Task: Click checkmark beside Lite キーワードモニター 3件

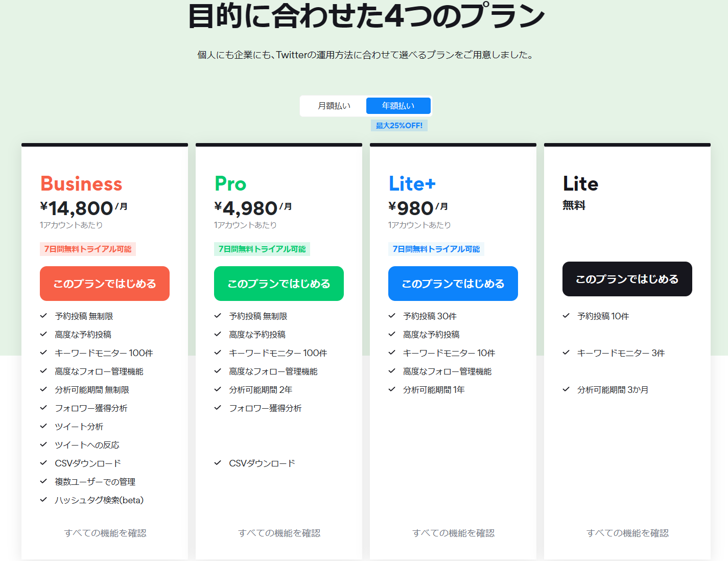Action: click(567, 353)
